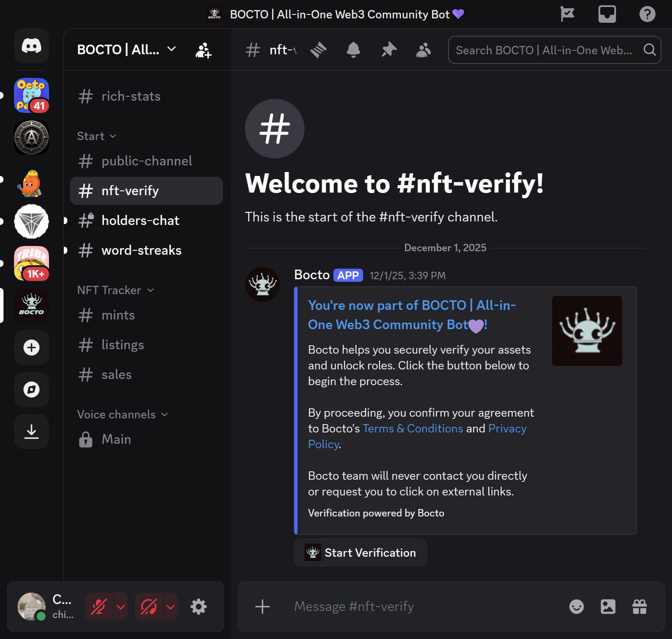The height and width of the screenshot is (639, 672).
Task: Open the word-streaks channel
Action: pyautogui.click(x=141, y=250)
